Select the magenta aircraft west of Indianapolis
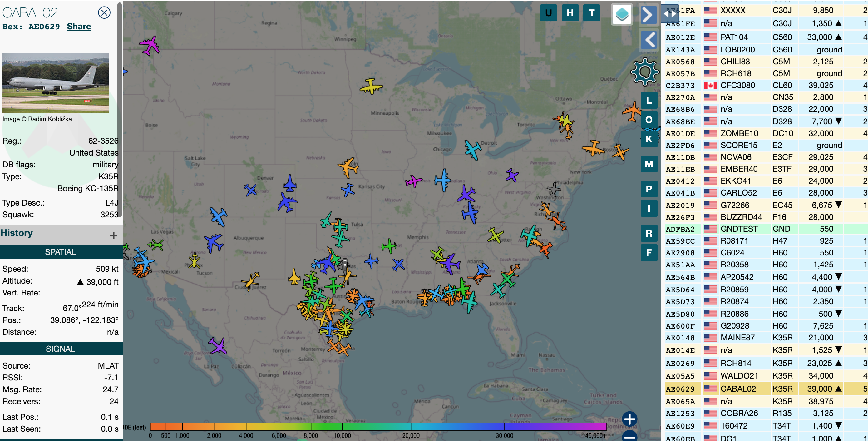The width and height of the screenshot is (868, 441). 413,181
